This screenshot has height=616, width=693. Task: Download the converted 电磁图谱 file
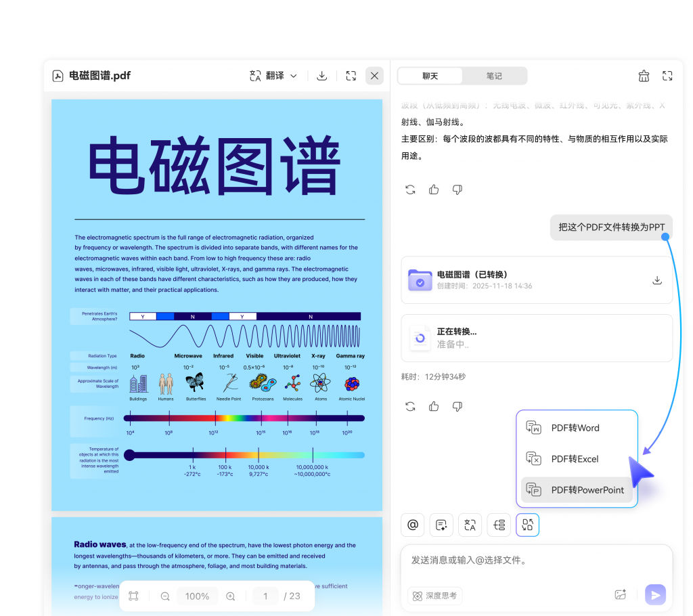(656, 280)
